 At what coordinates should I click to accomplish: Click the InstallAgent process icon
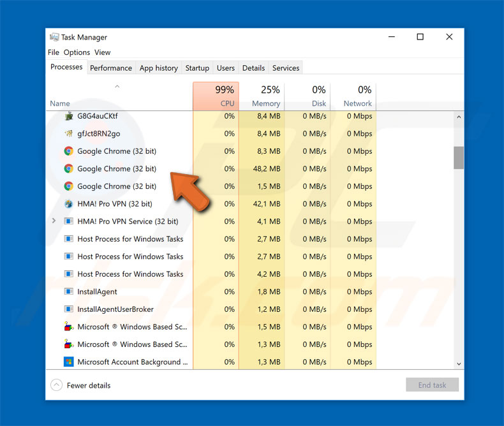(69, 291)
